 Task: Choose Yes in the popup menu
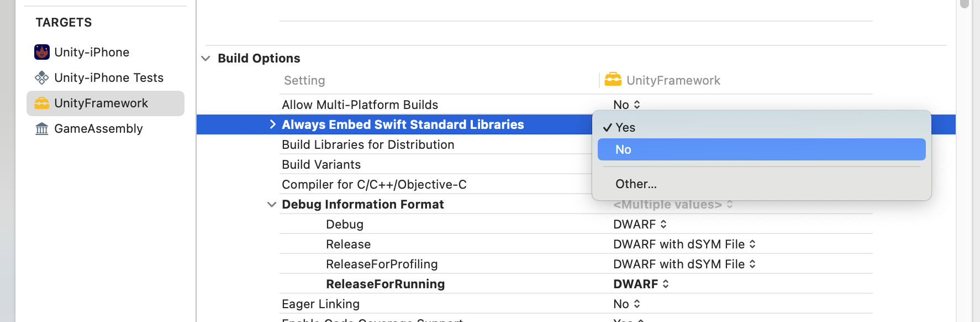[762, 127]
